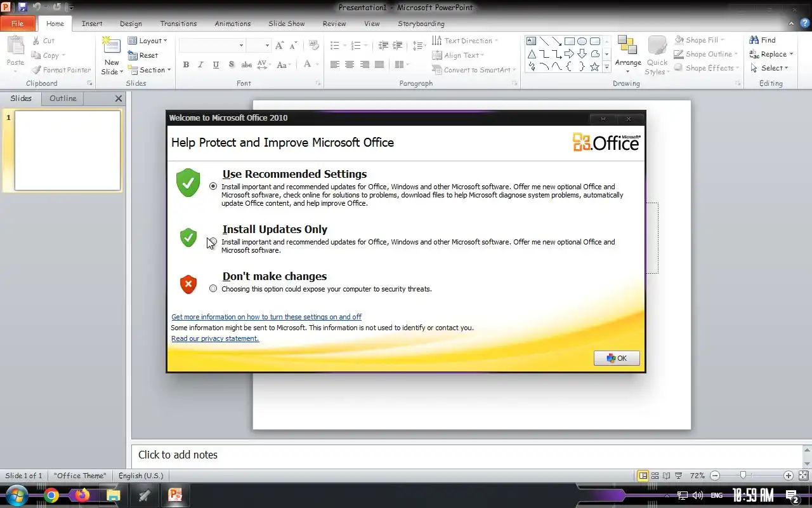The width and height of the screenshot is (812, 508).
Task: Open the File tab
Action: pyautogui.click(x=17, y=23)
